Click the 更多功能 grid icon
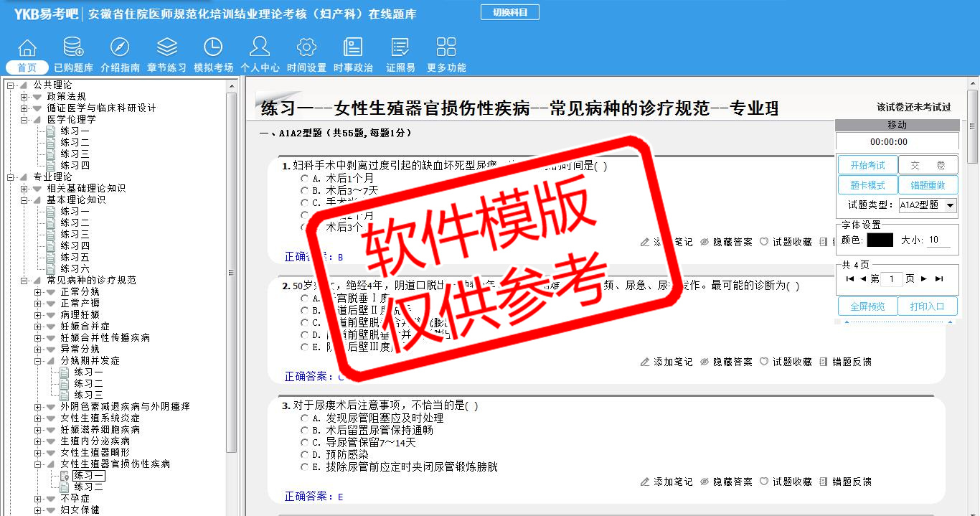The image size is (980, 516). (446, 48)
